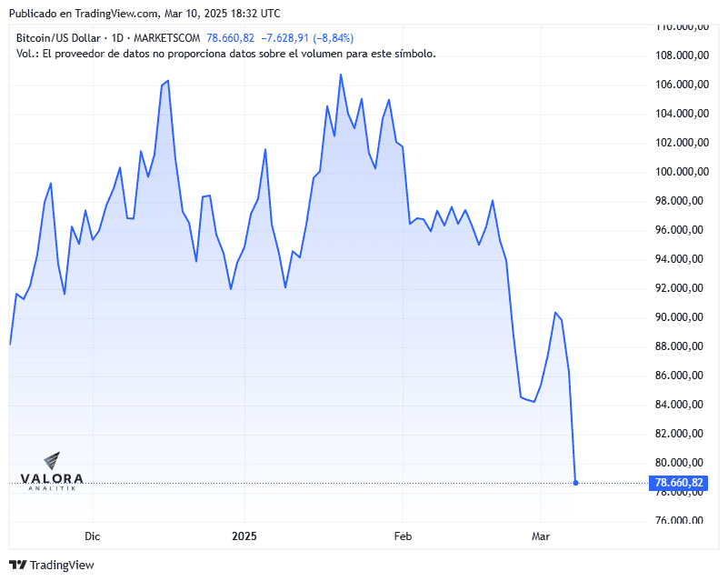Click the 108.000,00 price axis label
The image size is (728, 581).
(x=682, y=55)
